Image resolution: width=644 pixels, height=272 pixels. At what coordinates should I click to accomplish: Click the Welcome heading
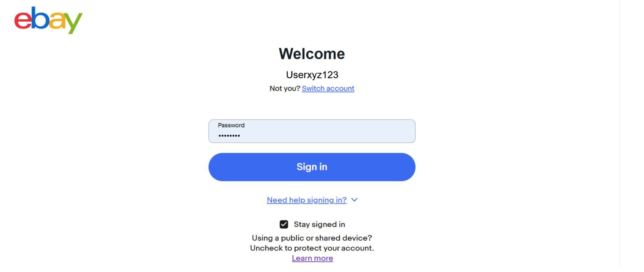click(x=312, y=54)
